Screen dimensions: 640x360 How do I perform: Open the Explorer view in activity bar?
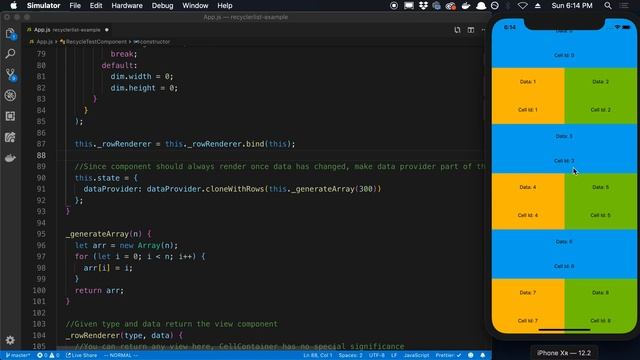coord(11,33)
